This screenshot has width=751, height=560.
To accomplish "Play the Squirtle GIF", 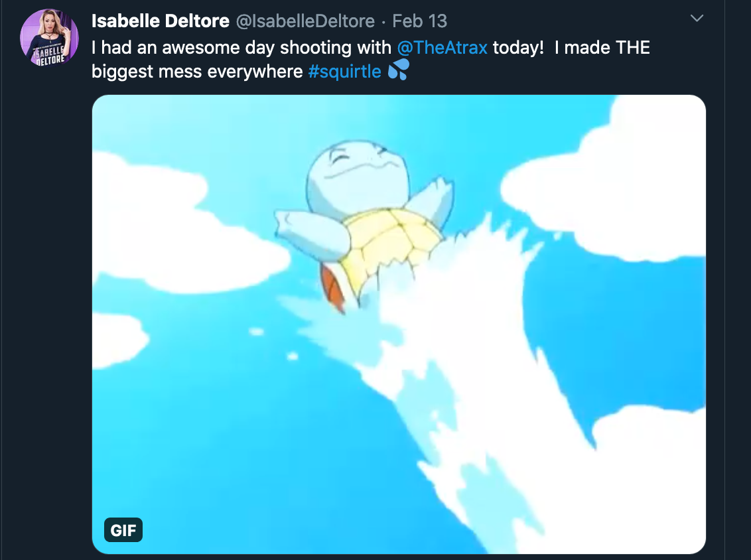I will [x=399, y=324].
